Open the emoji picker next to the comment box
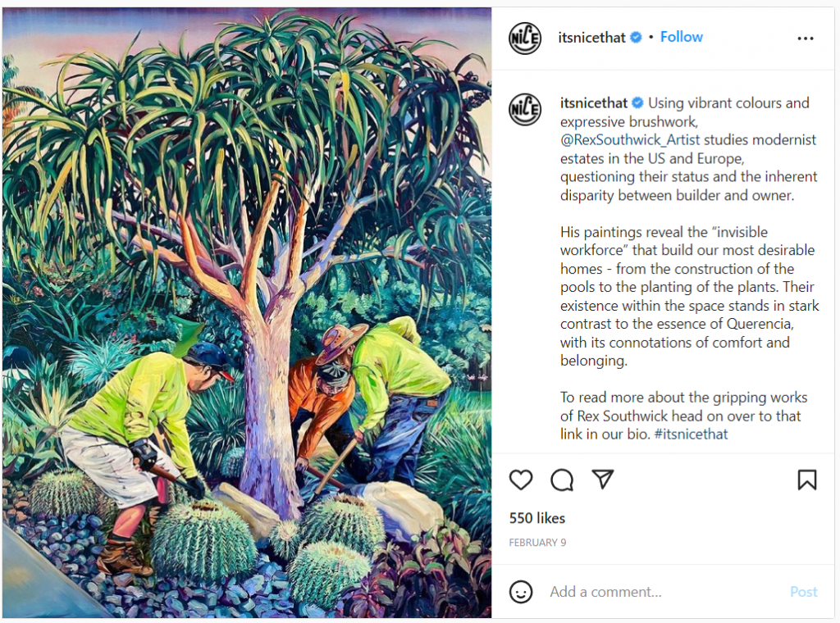840x623 pixels. pyautogui.click(x=522, y=591)
